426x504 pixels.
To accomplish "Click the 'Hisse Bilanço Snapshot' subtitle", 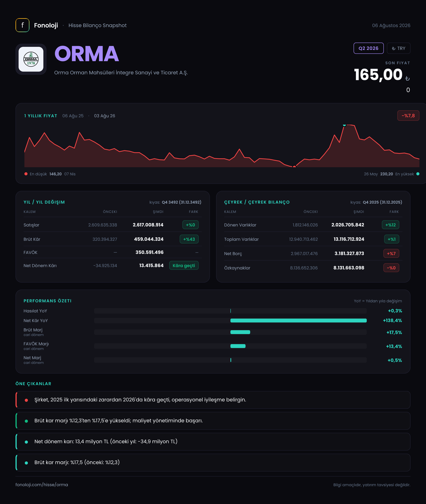I will coord(98,25).
